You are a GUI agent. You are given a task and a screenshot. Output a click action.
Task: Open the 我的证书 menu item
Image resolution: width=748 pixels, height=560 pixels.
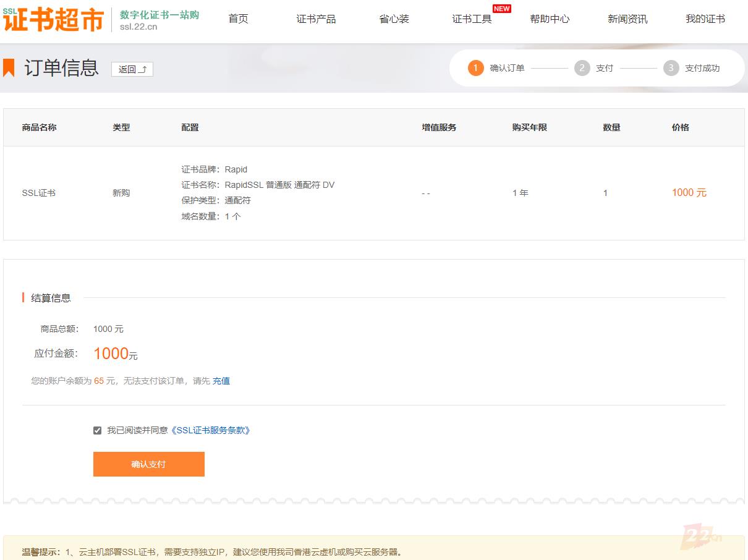(705, 19)
